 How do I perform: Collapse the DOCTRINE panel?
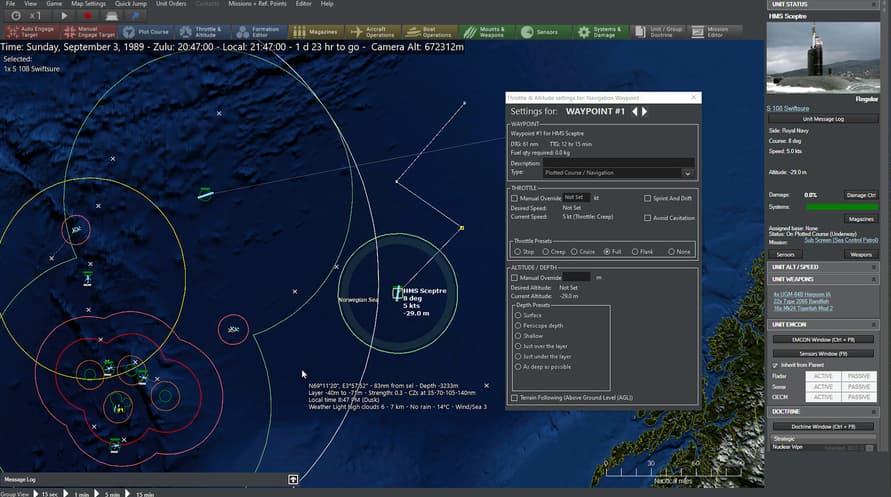tap(873, 411)
